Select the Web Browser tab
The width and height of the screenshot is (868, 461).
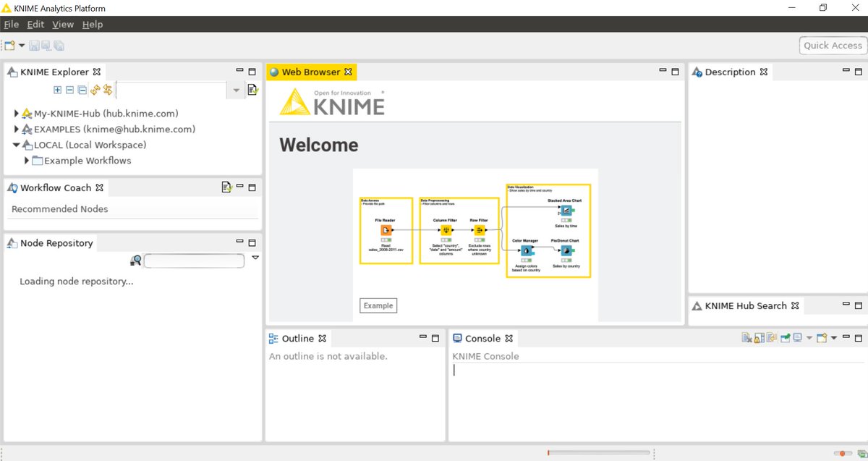tap(311, 72)
